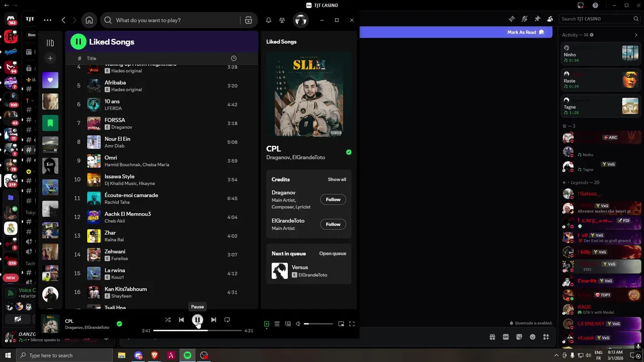The image size is (644, 362).
Task: Skip to previous track in Spotify
Action: point(181,320)
